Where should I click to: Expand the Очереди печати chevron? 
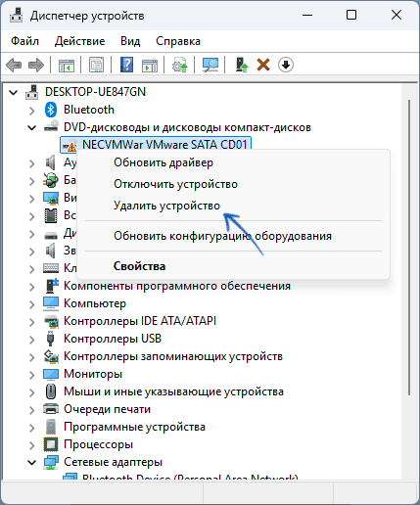(31, 410)
